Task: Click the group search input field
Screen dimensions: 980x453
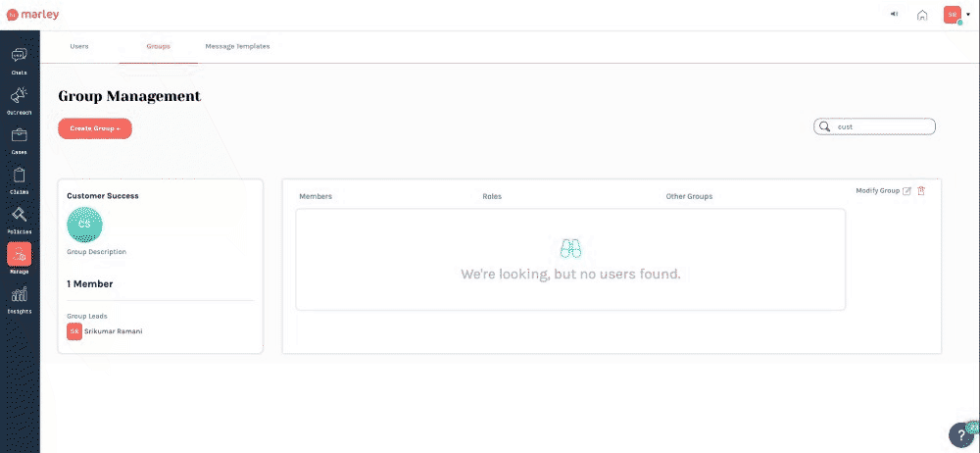Action: tap(882, 126)
